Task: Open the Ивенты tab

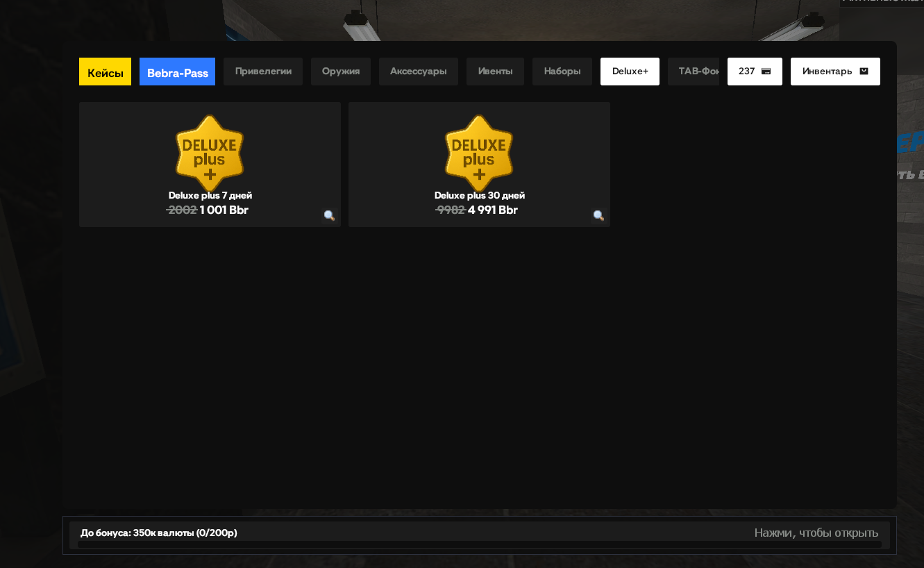Action: pos(495,72)
